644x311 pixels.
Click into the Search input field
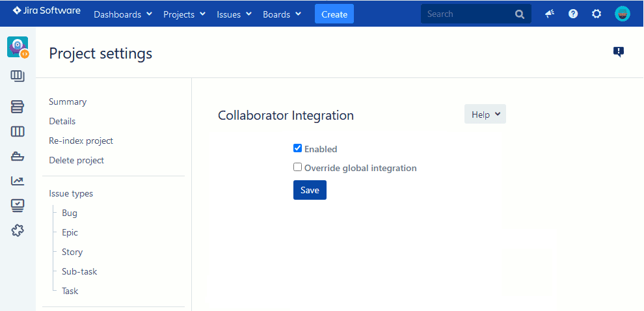click(x=468, y=14)
